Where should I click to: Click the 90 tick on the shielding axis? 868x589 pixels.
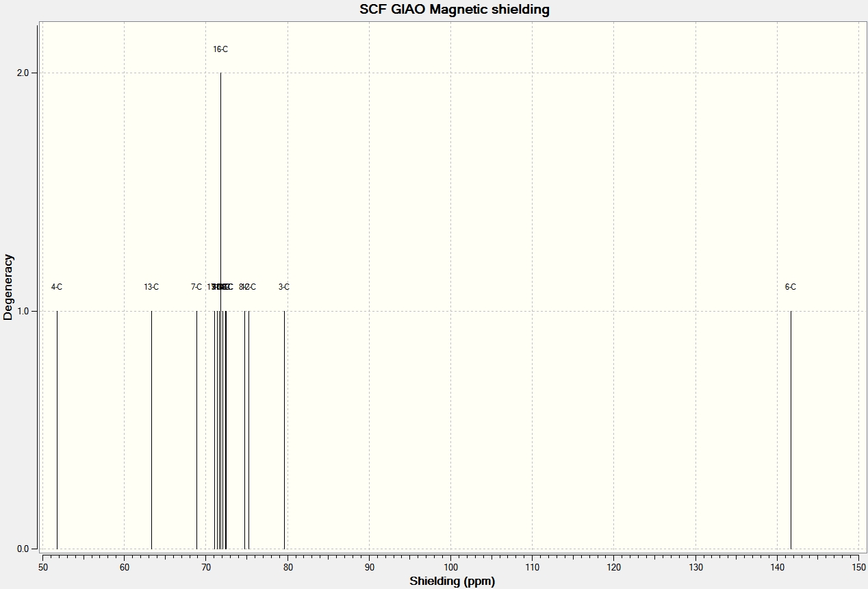(369, 566)
